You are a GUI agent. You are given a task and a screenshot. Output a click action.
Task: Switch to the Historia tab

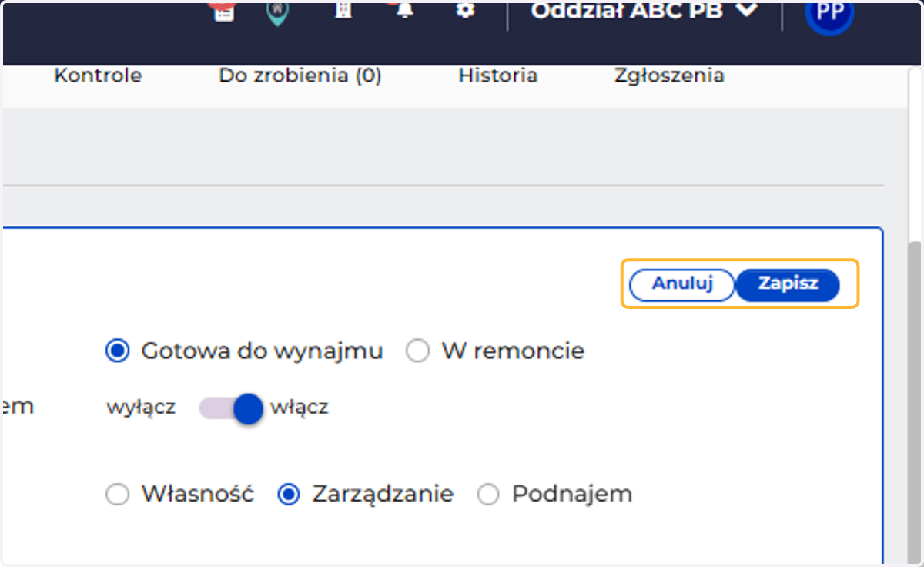pyautogui.click(x=497, y=75)
